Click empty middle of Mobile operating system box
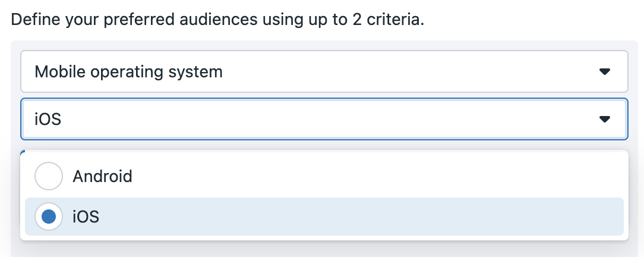Viewport: 644px width, 257px height. tap(411, 71)
